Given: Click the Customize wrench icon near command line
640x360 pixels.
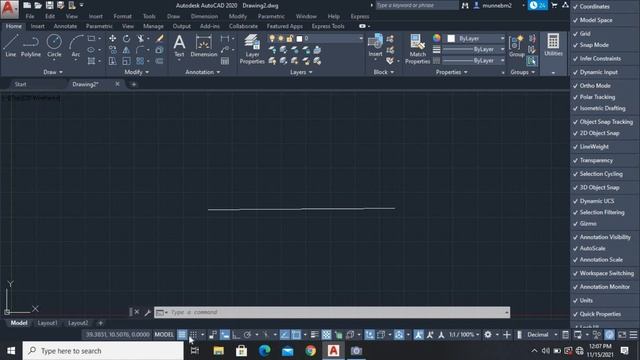Looking at the screenshot, I should click(x=147, y=313).
